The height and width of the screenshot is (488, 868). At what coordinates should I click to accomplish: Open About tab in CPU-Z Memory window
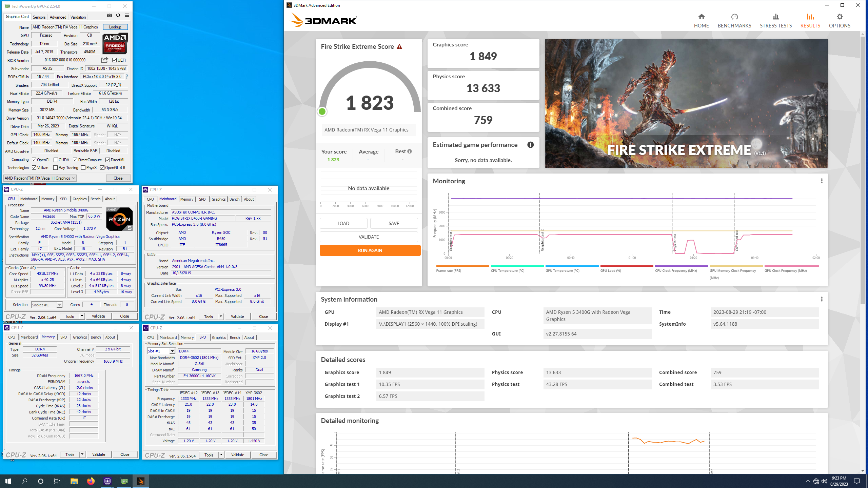coord(110,337)
